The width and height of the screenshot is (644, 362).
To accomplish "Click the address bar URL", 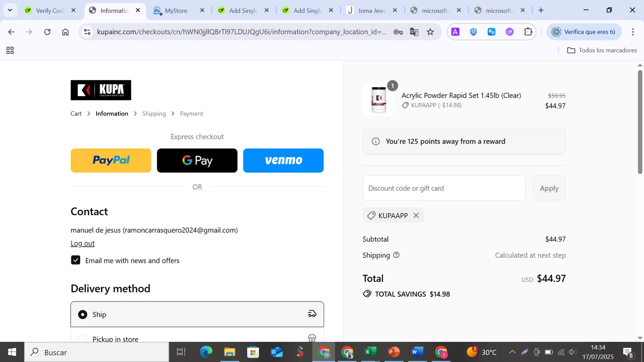I will click(x=242, y=32).
